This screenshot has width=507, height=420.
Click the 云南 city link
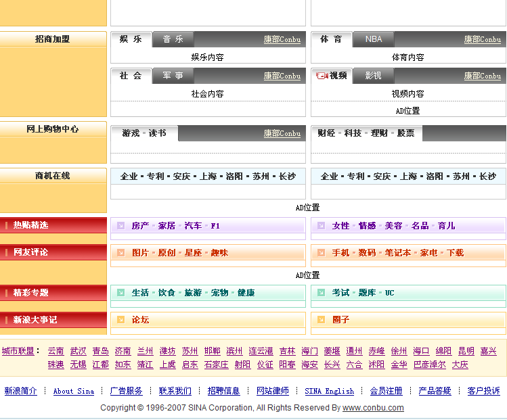pos(56,351)
